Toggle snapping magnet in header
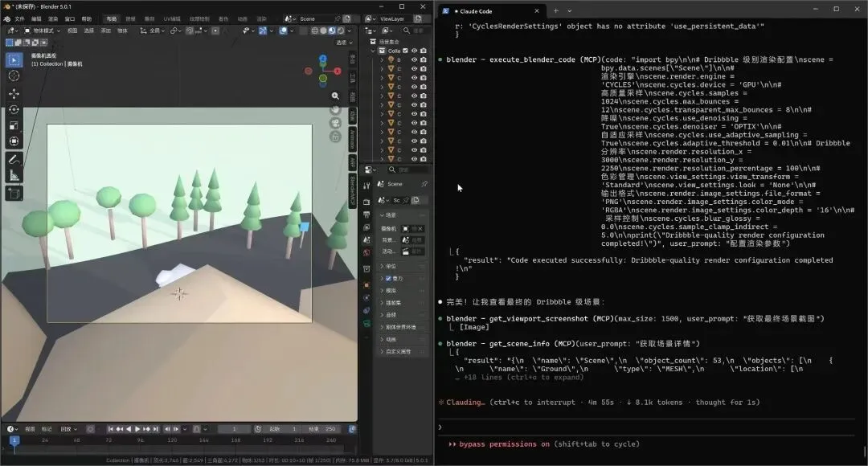This screenshot has height=466, width=868. 190,31
